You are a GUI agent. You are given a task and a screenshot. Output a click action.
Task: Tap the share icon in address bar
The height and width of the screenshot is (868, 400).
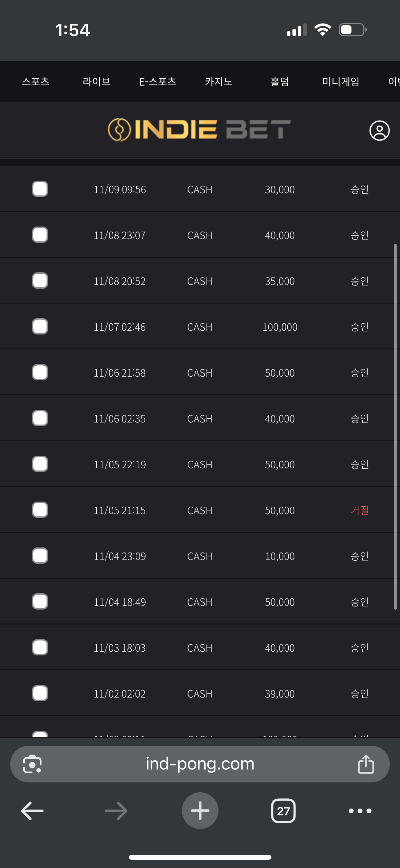point(366,764)
